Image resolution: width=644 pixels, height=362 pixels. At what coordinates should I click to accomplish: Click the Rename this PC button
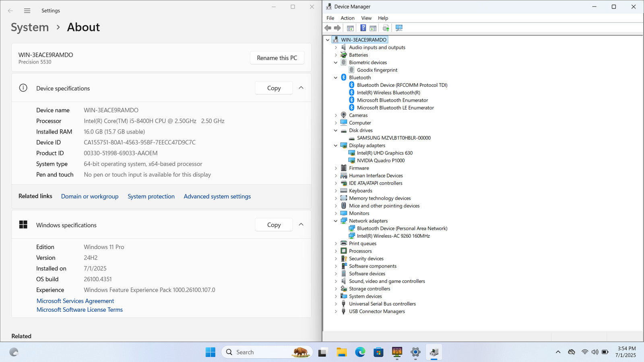[x=277, y=58]
